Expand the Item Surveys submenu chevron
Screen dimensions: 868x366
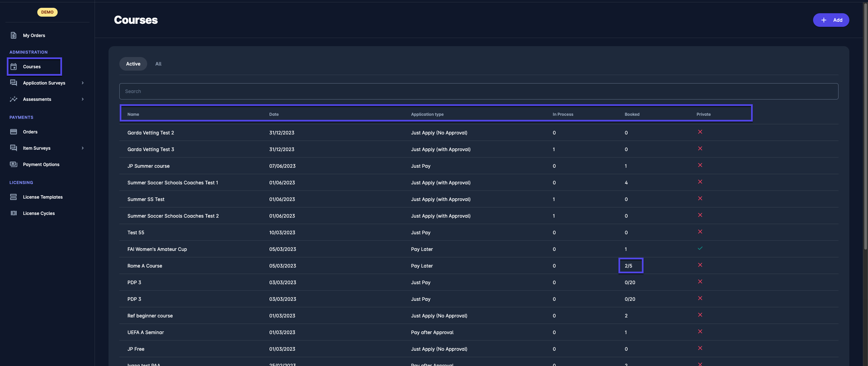coord(82,148)
